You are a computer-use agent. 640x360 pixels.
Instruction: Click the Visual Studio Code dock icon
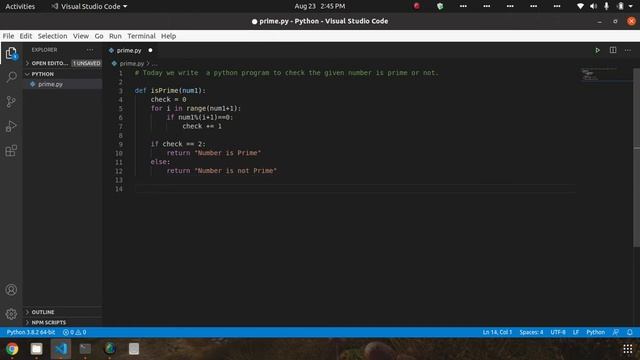61,349
